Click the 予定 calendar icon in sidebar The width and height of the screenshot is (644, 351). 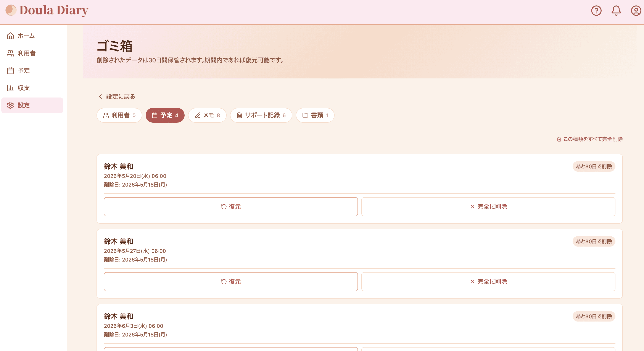click(10, 71)
